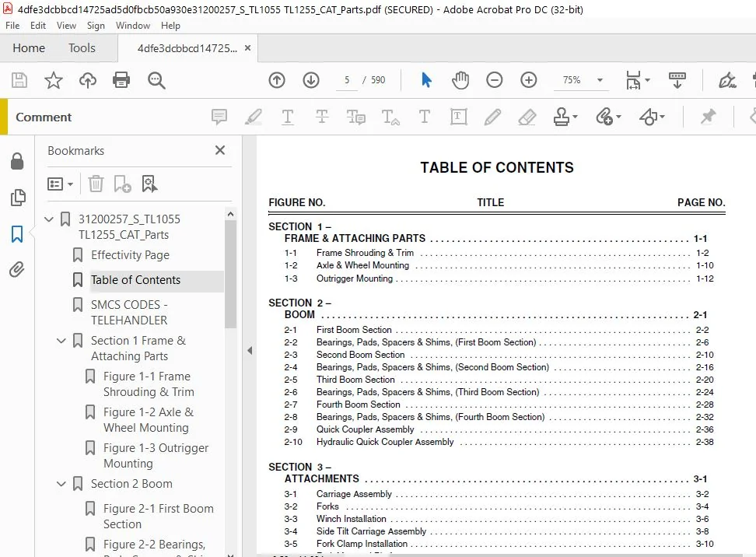Activate the Hand pan tool
This screenshot has width=756, height=557.
click(x=460, y=80)
